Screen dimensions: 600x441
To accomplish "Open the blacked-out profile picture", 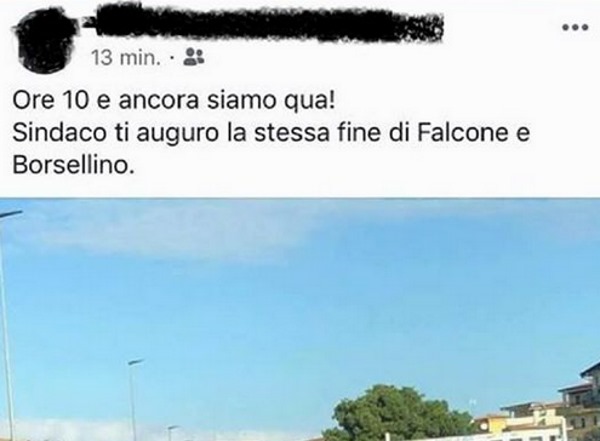I will coord(45,40).
